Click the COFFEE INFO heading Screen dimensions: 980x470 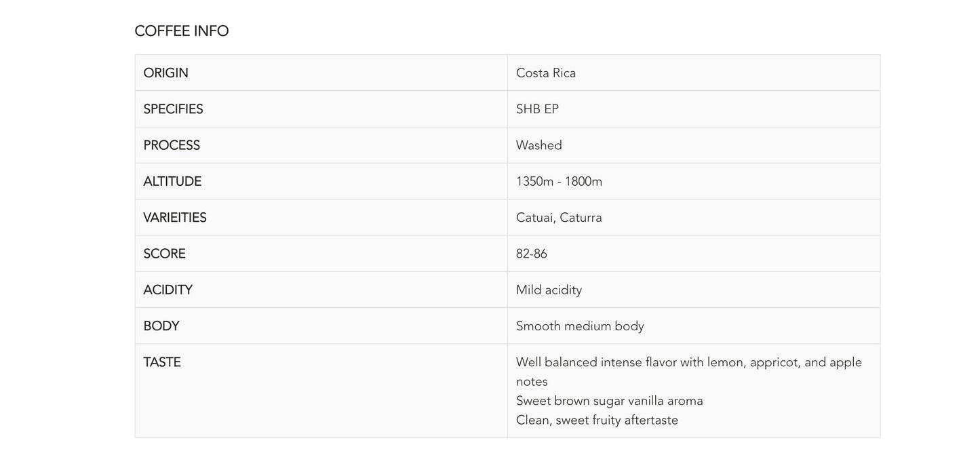click(182, 31)
